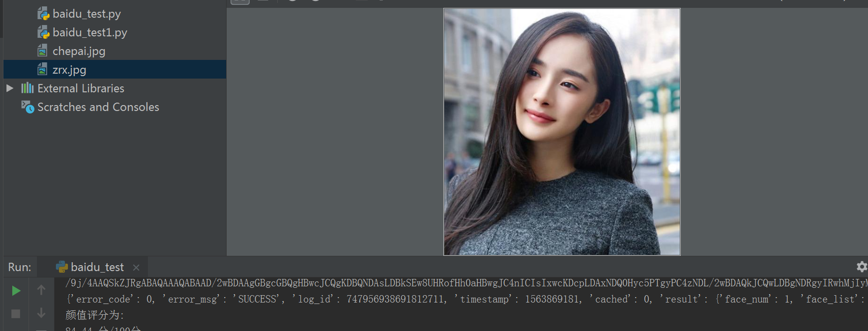Open Scratches and Consoles
Screen dimensions: 868x331
click(98, 107)
